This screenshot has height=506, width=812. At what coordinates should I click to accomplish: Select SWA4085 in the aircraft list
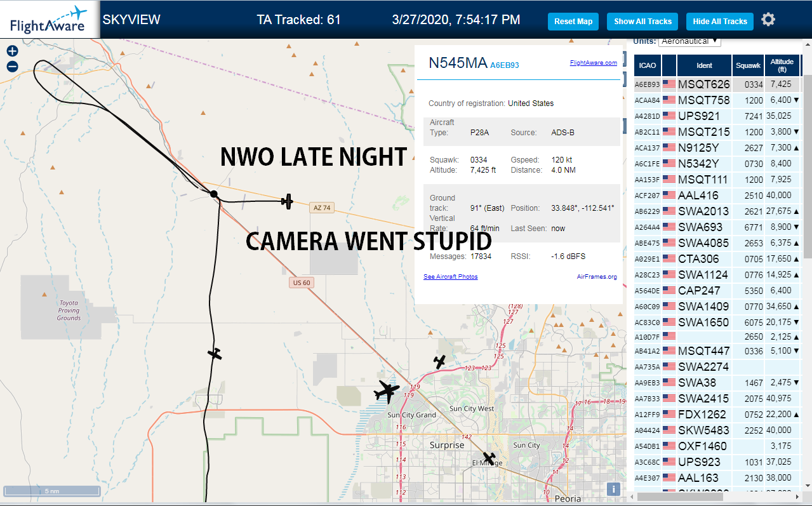(x=703, y=243)
